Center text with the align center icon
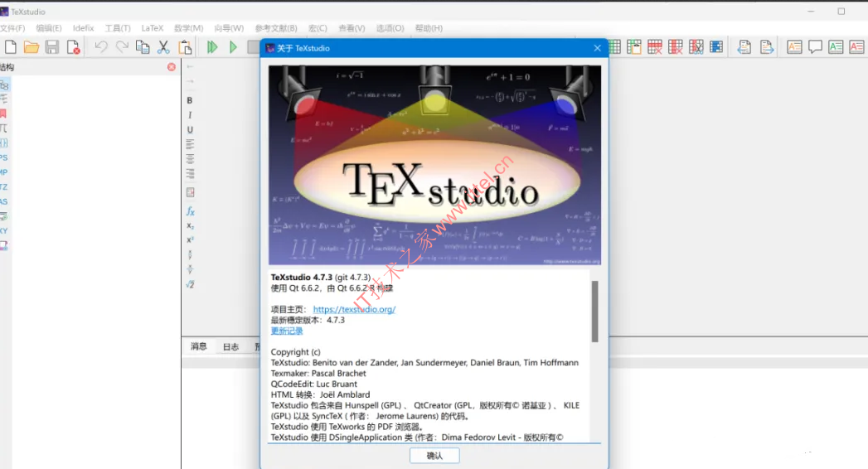Viewport: 868px width, 469px height. point(190,159)
